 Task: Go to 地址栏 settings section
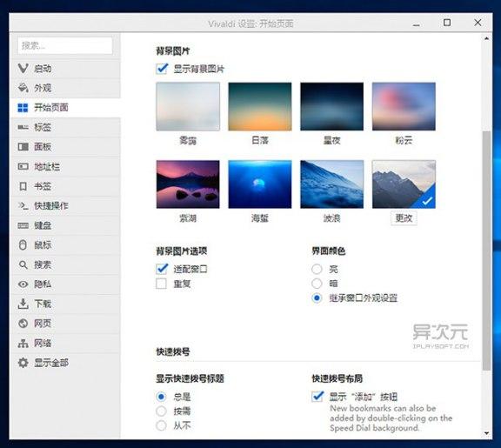65,166
